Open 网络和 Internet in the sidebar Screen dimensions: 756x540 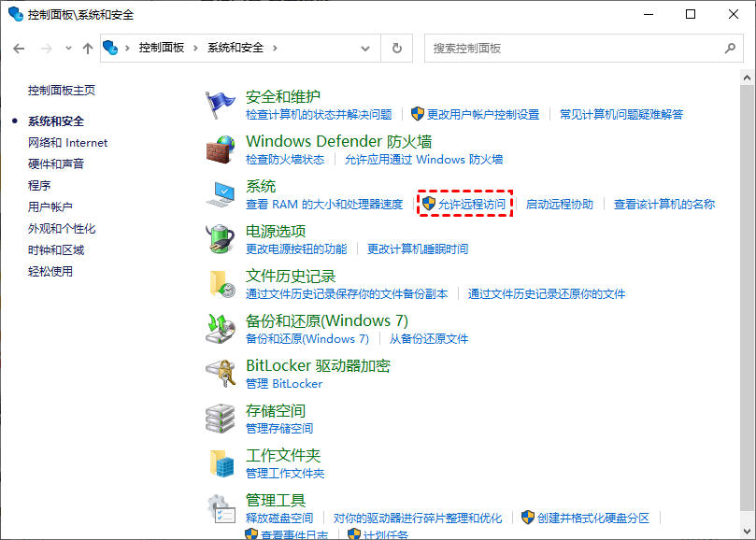(x=67, y=143)
